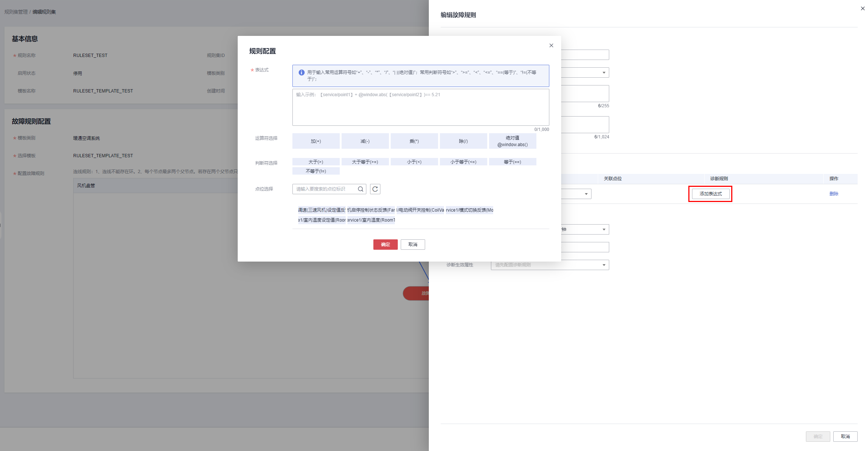
Task: Click 取消 at the side panel bottom
Action: click(845, 437)
